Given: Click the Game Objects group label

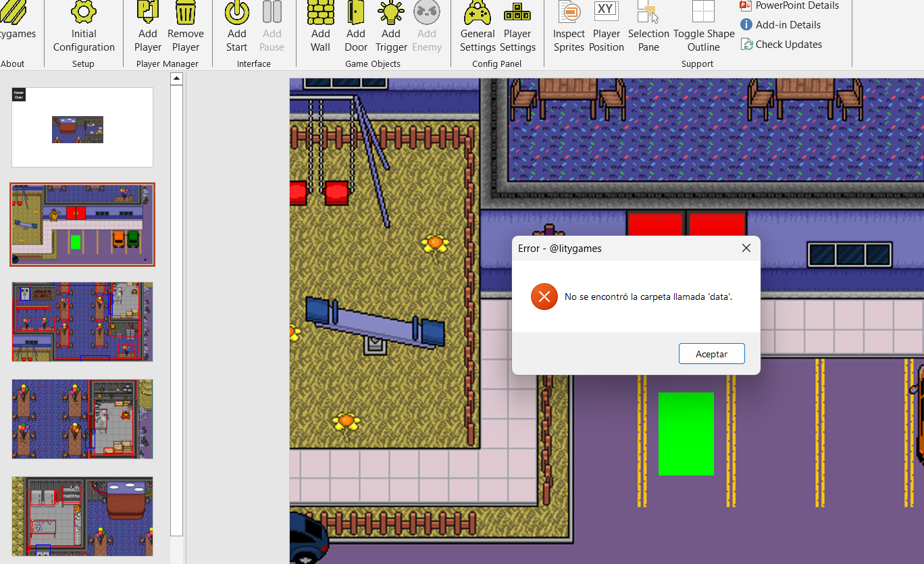Looking at the screenshot, I should [373, 64].
